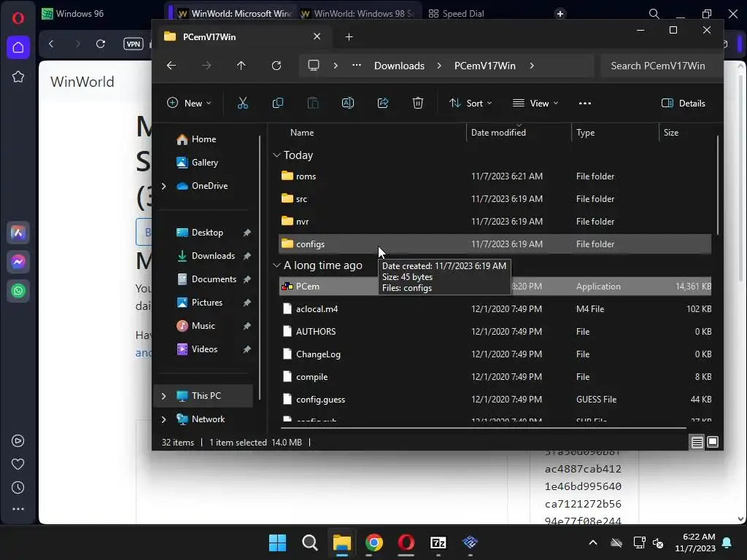747x560 pixels.
Task: Select the config.guess file
Action: [x=495, y=400]
